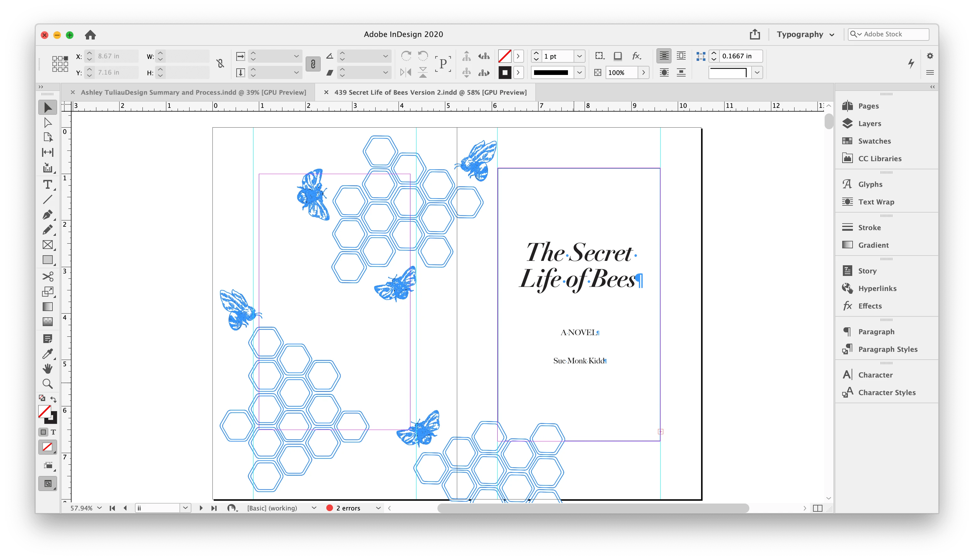
Task: Open the Swatches panel
Action: coord(874,141)
